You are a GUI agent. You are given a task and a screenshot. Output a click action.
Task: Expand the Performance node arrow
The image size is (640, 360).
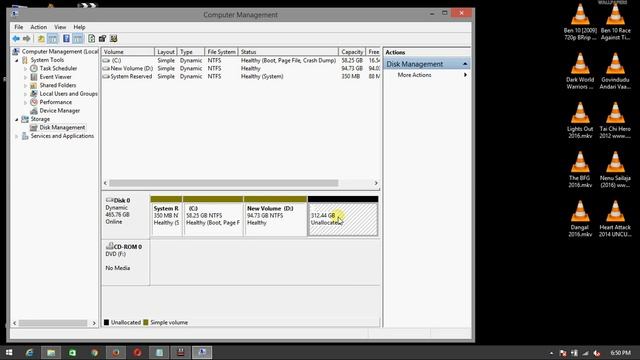[25, 102]
